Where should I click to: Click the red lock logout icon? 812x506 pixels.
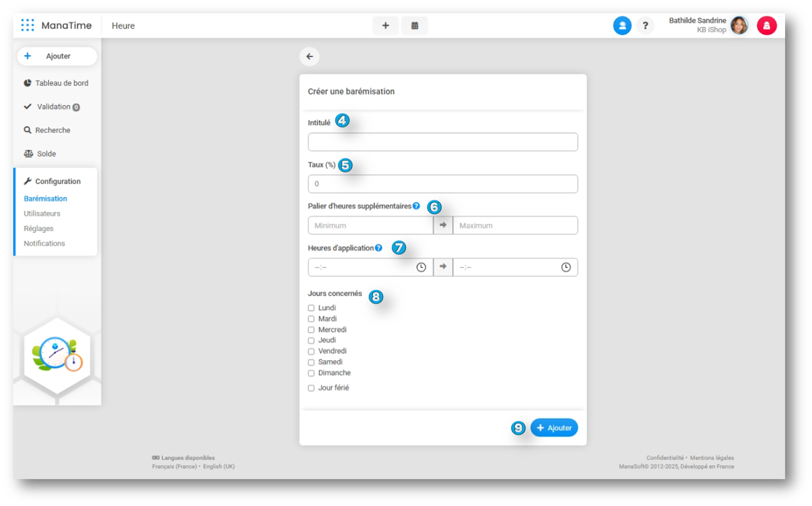click(x=766, y=26)
